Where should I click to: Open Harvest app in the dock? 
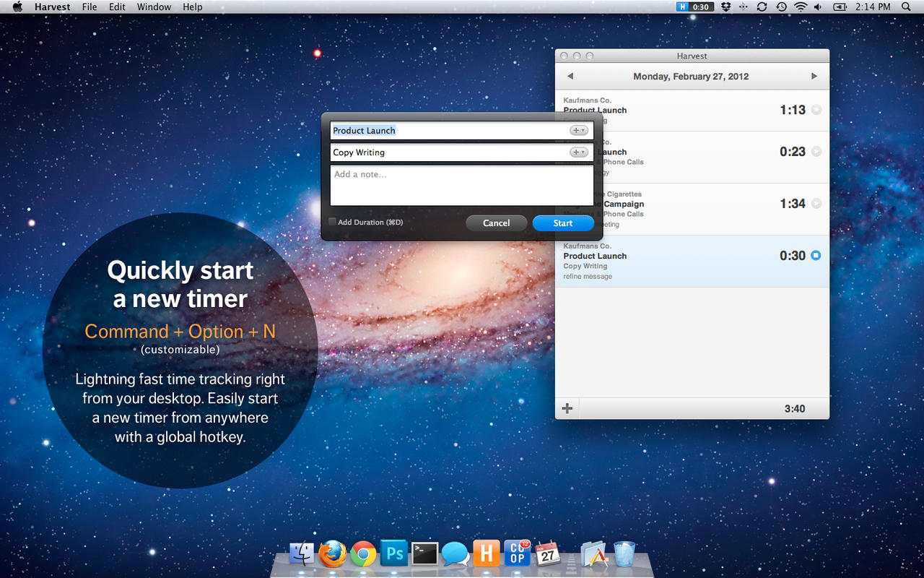(x=487, y=554)
